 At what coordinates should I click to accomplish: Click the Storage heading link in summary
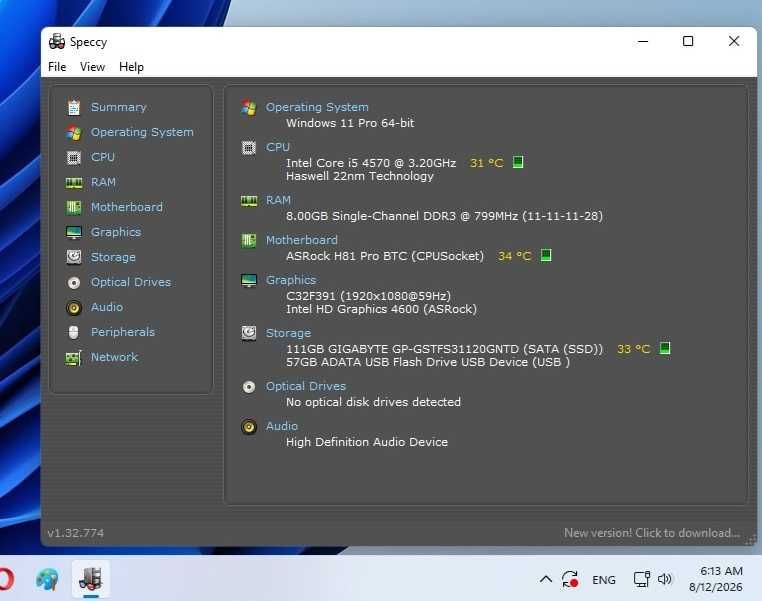pyautogui.click(x=288, y=333)
